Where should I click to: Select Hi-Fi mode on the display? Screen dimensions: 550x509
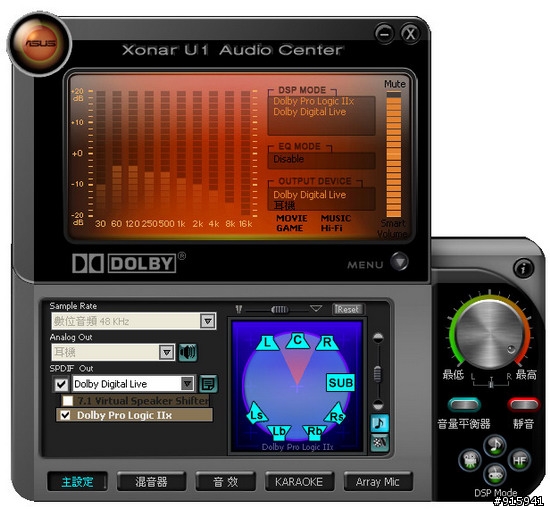[x=331, y=228]
